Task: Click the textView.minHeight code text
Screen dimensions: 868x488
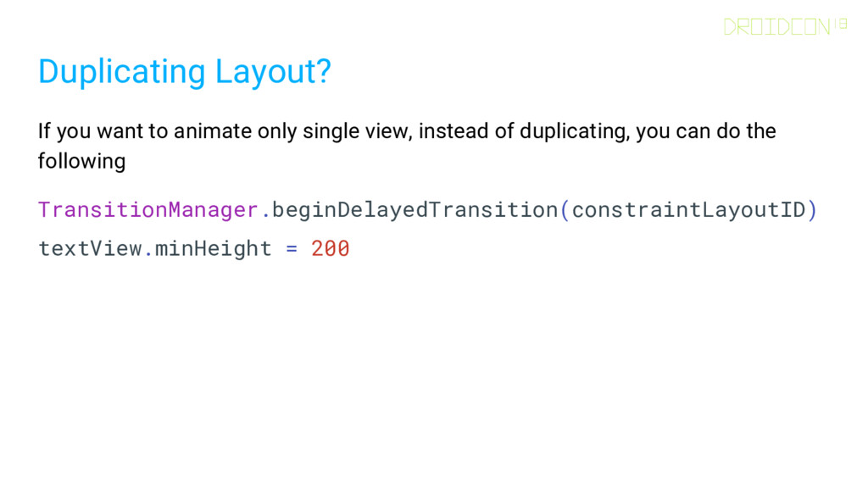Action: tap(154, 248)
